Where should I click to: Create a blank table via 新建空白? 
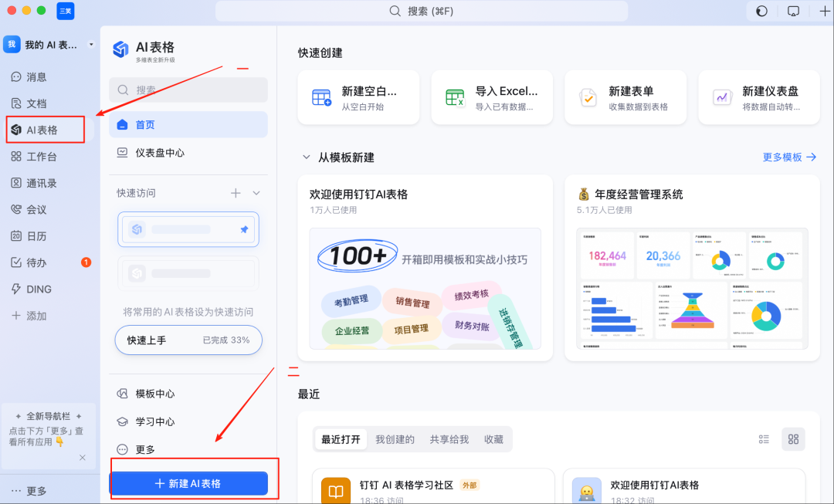click(358, 98)
